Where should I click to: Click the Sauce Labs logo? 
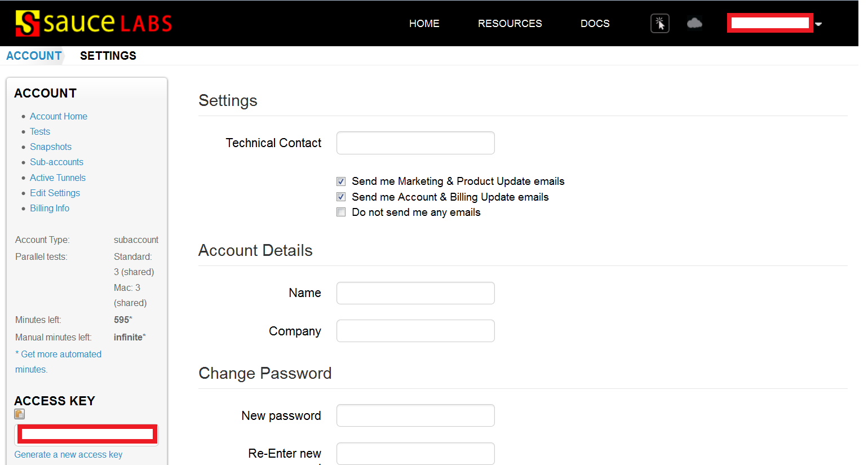[x=93, y=23]
